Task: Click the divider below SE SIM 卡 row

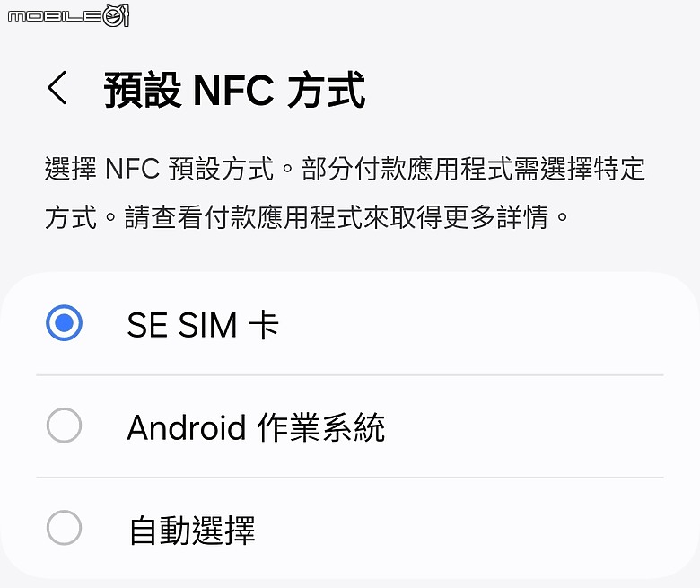Action: click(350, 375)
